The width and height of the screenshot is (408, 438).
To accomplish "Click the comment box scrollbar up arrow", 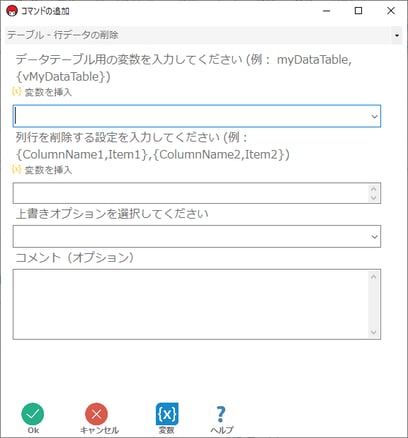I will point(374,276).
